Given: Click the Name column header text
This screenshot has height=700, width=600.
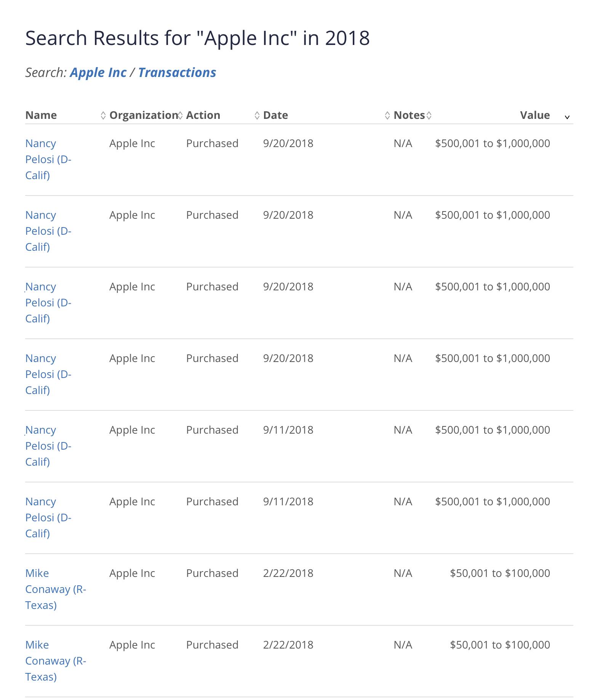Looking at the screenshot, I should (x=41, y=115).
